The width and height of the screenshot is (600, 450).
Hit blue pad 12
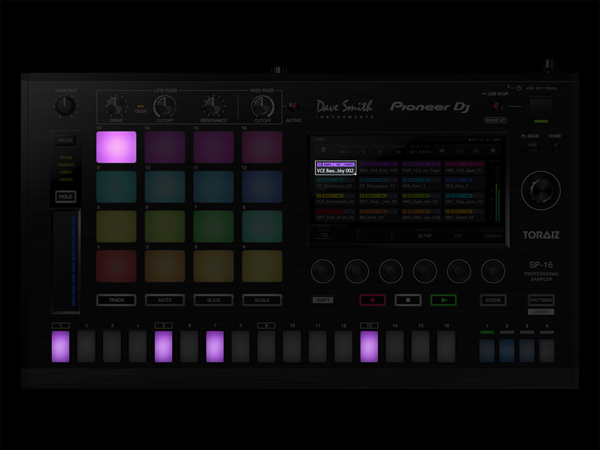[x=262, y=187]
